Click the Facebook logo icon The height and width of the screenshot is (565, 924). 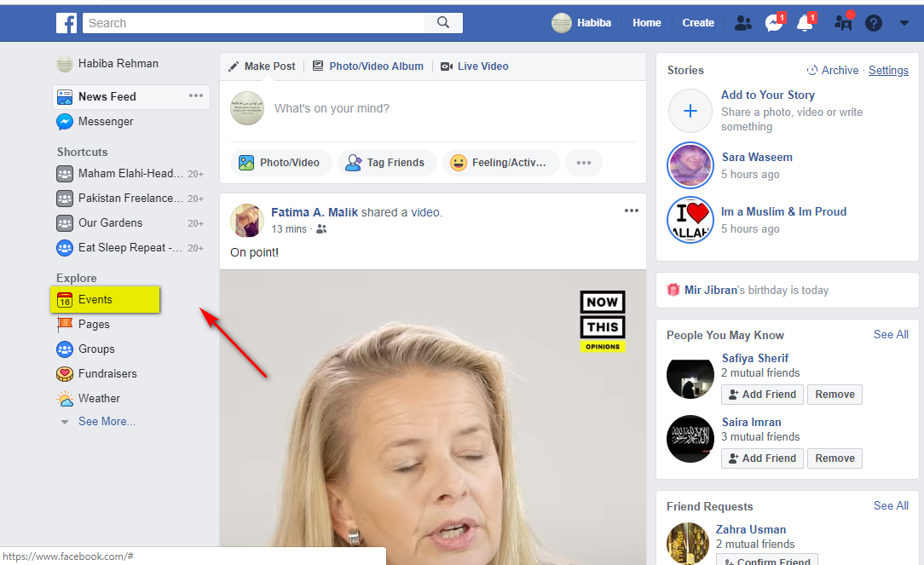[66, 23]
